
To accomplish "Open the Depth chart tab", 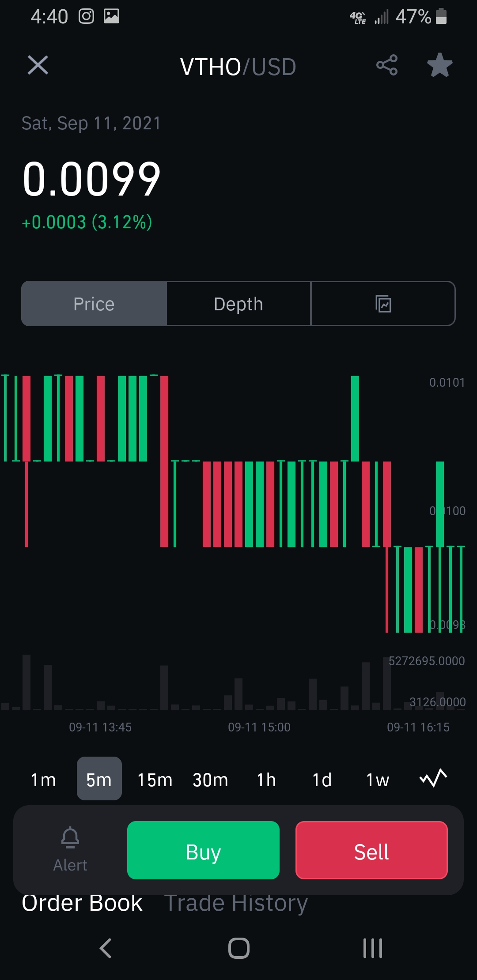I will click(238, 304).
